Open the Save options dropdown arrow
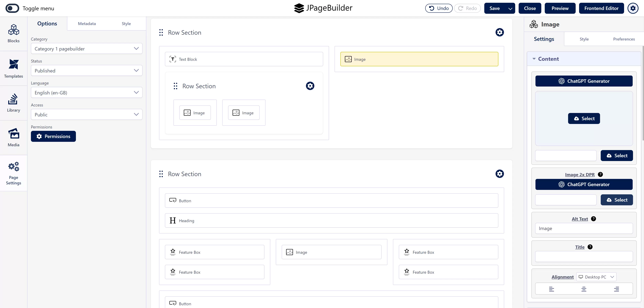Image resolution: width=644 pixels, height=308 pixels. [x=510, y=9]
